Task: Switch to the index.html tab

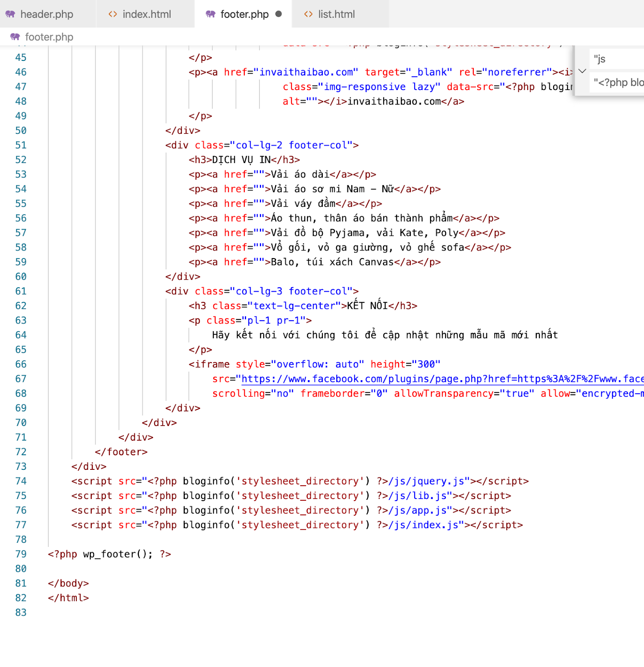Action: click(146, 14)
